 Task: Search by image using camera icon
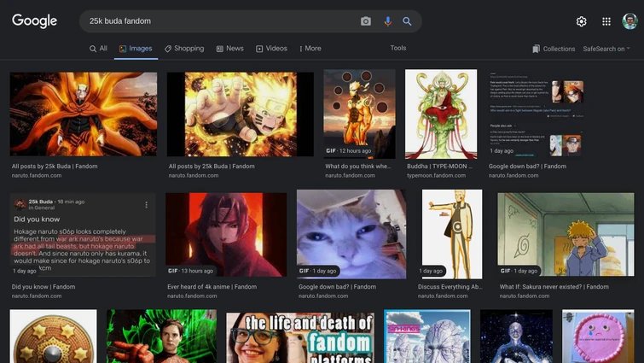(366, 21)
